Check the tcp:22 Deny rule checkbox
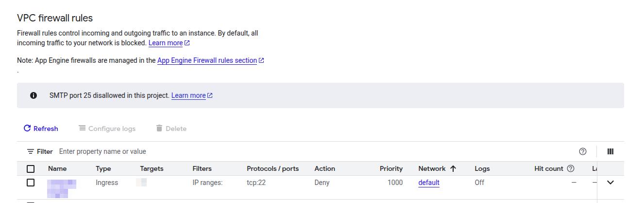This screenshot has width=644, height=203. click(31, 183)
